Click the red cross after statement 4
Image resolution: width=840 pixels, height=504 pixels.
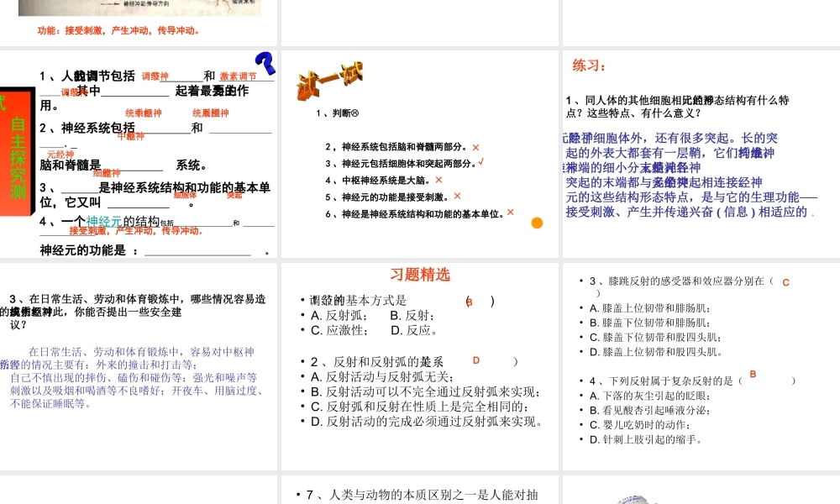438,180
